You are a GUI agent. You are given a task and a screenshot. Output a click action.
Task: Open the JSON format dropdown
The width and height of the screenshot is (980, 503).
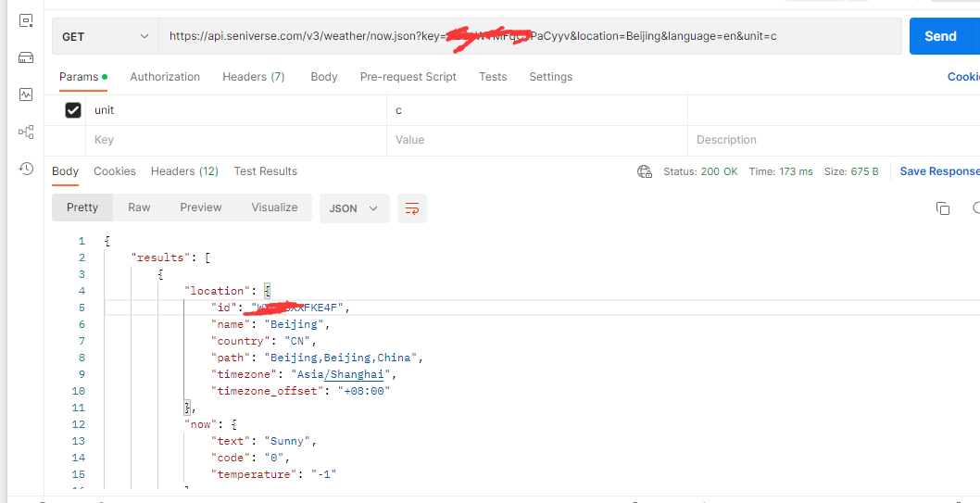[355, 208]
